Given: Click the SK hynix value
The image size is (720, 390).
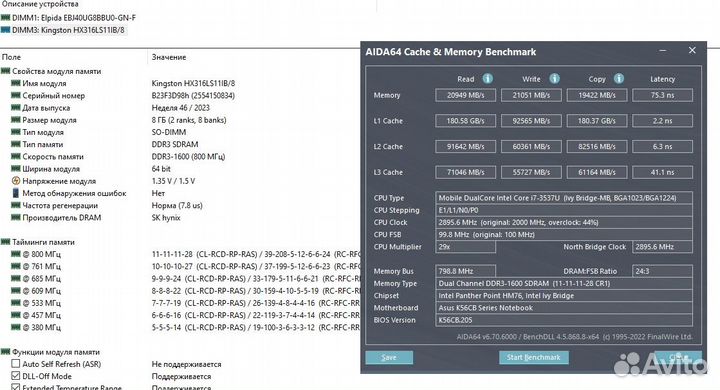Looking at the screenshot, I should coord(166,217).
